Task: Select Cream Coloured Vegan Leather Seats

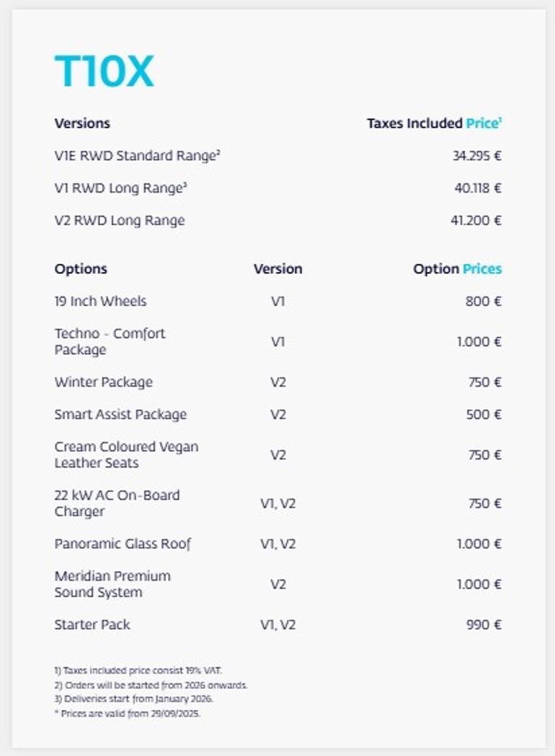Action: click(x=126, y=454)
